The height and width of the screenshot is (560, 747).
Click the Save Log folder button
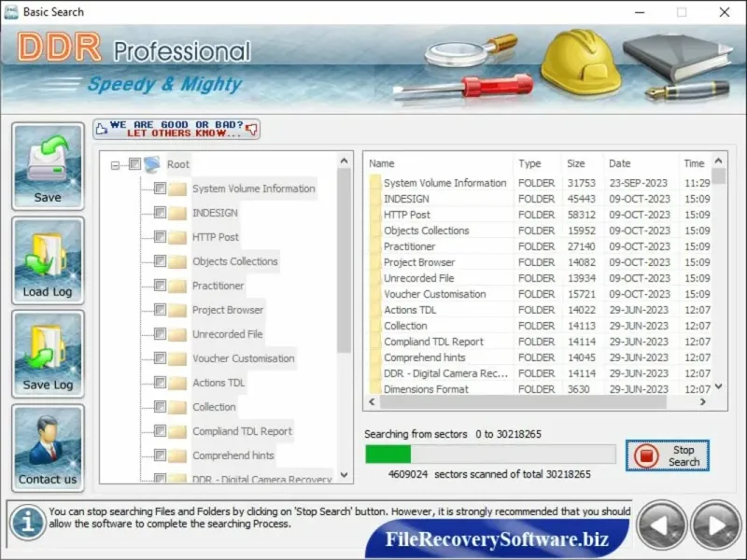(48, 354)
